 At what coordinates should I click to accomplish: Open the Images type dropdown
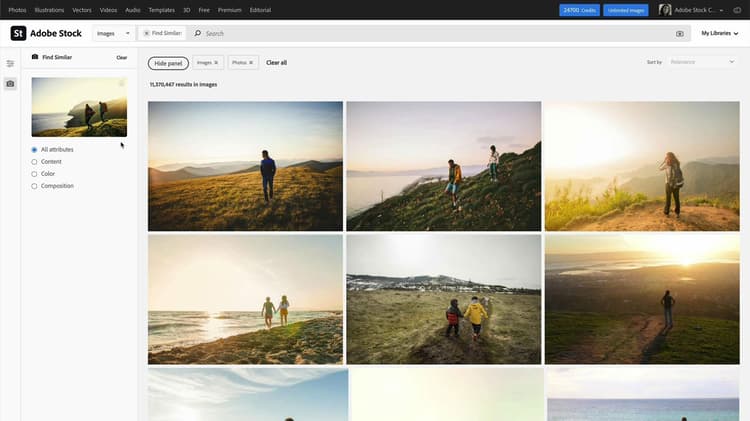click(x=113, y=33)
